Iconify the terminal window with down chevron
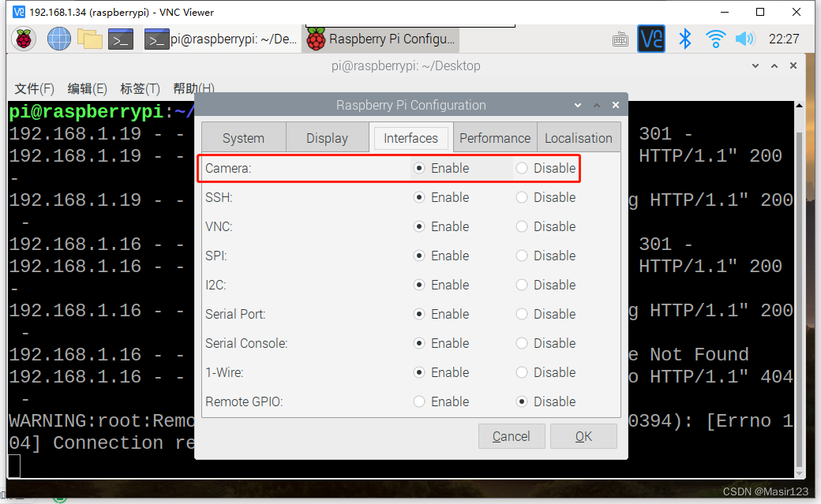821x504 pixels. 755,65
